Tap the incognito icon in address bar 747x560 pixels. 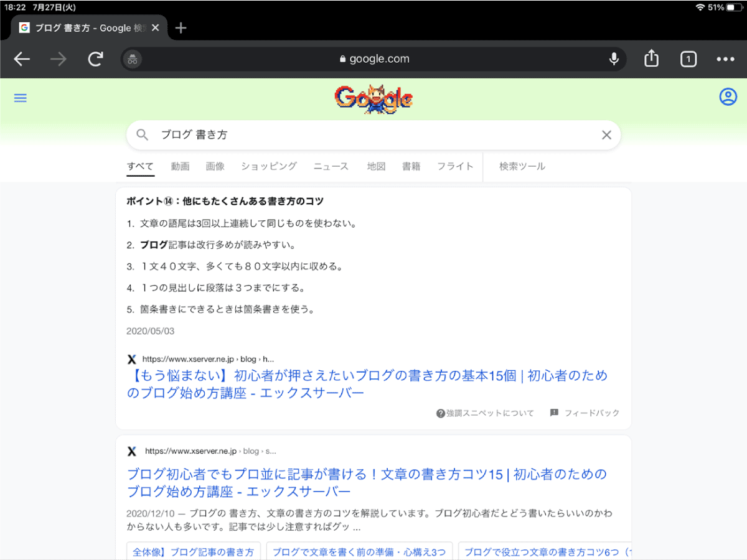[132, 59]
